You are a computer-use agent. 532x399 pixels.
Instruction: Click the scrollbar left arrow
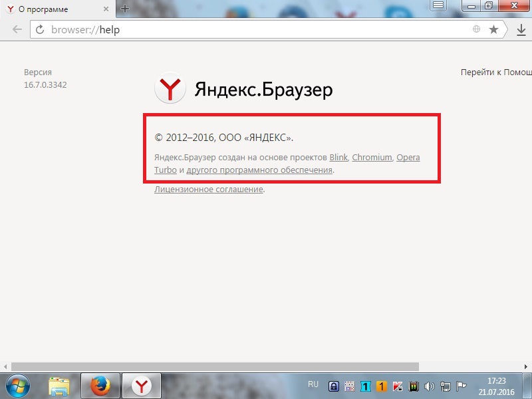(x=5, y=367)
